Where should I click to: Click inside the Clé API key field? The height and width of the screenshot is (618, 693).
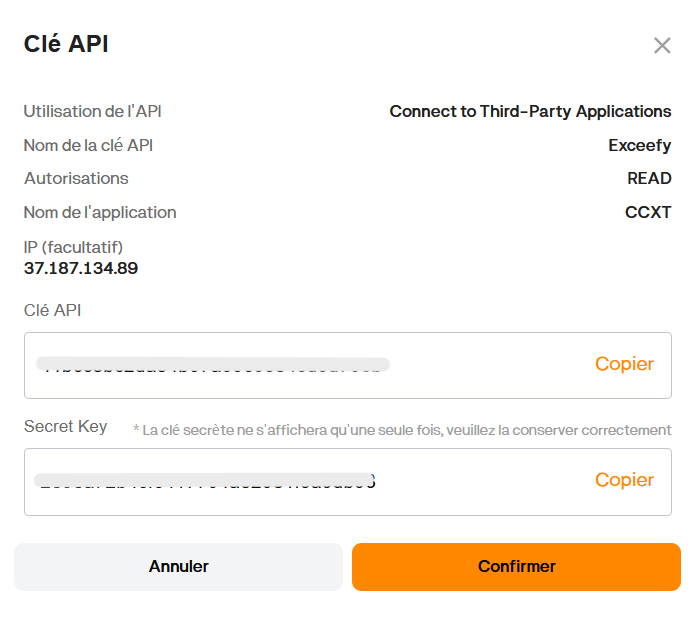pyautogui.click(x=300, y=365)
